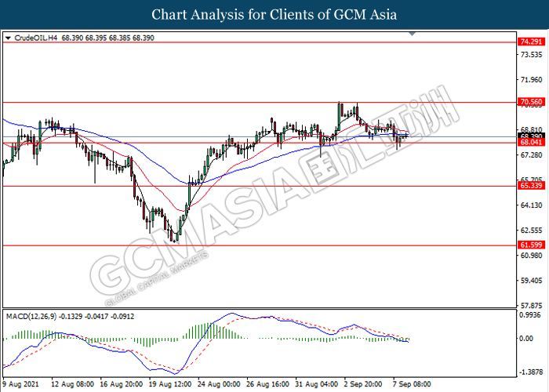Click the 68.810 price axis value
Viewport: 549px width, 392px height.
531,129
